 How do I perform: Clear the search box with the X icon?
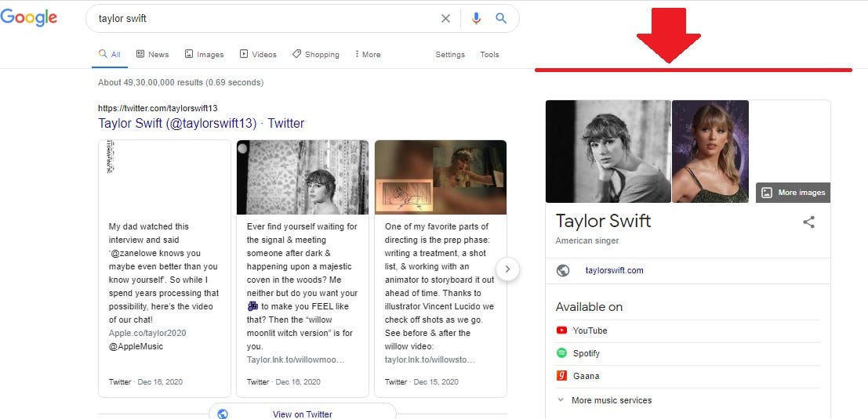[445, 18]
